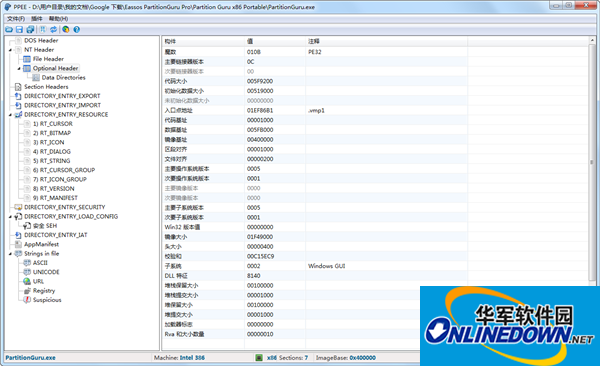Viewport: 600px width, 366px height.
Task: Click the Data Directories node icon
Action: point(36,78)
